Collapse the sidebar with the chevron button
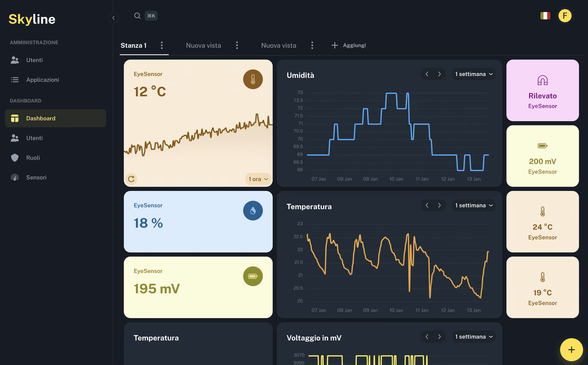Image resolution: width=588 pixels, height=365 pixels. [114, 18]
